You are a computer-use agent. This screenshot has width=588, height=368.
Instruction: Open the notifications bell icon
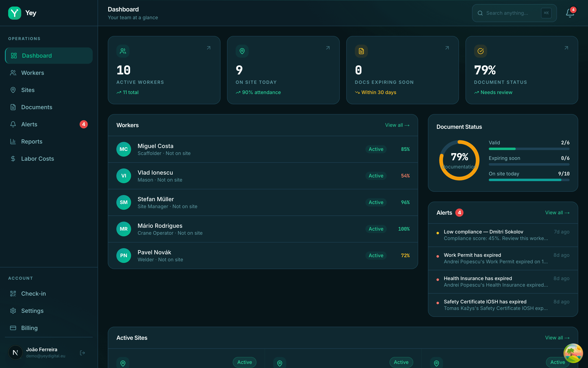click(x=570, y=13)
